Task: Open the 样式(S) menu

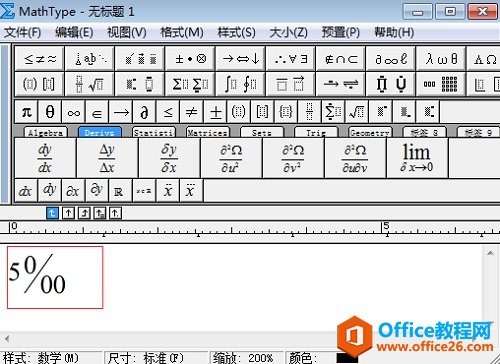Action: (237, 33)
